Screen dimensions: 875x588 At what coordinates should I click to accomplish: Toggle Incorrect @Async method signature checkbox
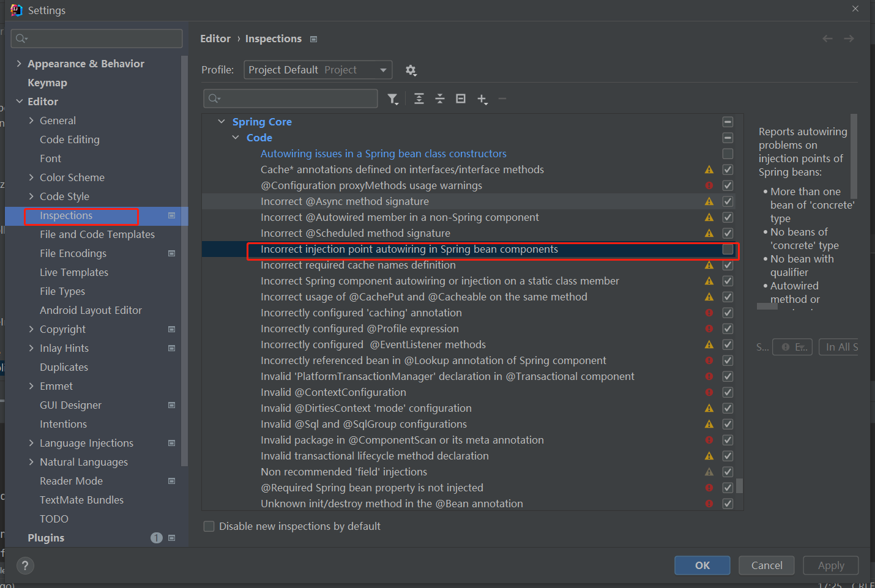pos(728,201)
